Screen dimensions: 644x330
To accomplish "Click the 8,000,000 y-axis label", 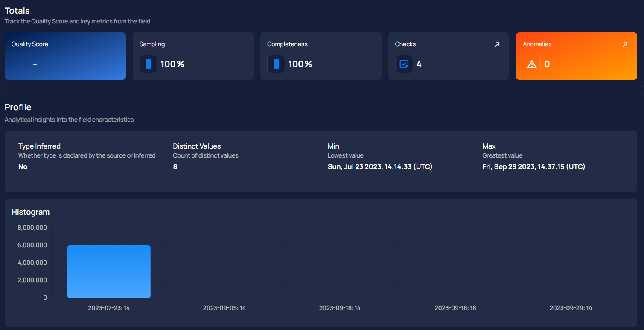I will 32,228.
